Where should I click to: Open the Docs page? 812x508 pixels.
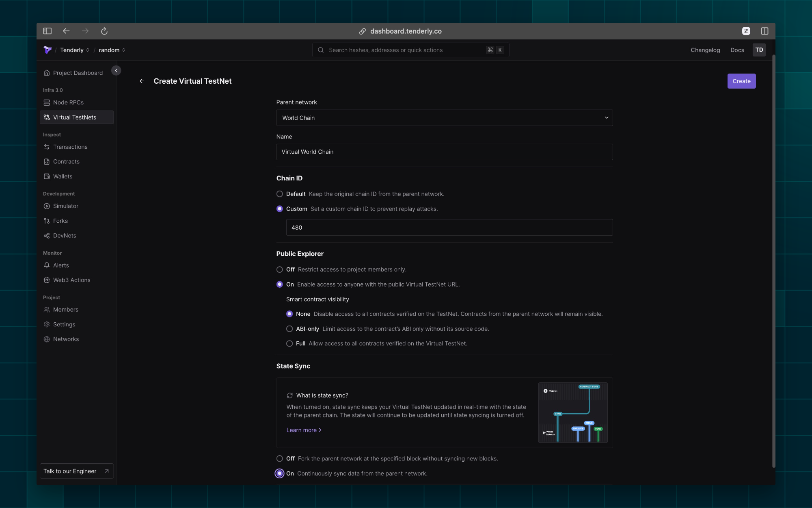737,50
